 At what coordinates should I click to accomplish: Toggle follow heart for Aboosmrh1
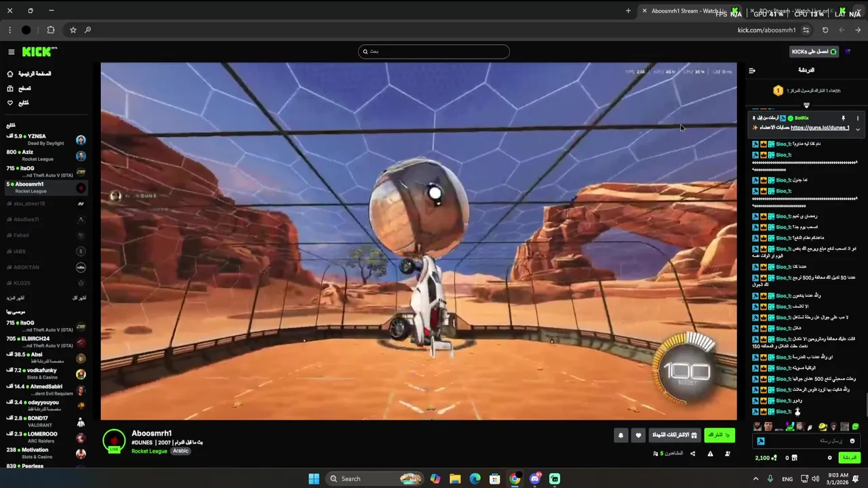click(x=638, y=435)
